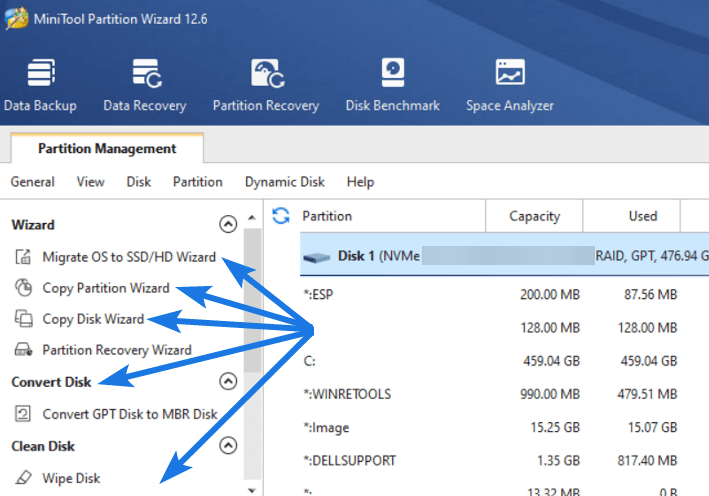Open the Space Analyzer tool
Image resolution: width=709 pixels, height=496 pixels.
(x=510, y=85)
